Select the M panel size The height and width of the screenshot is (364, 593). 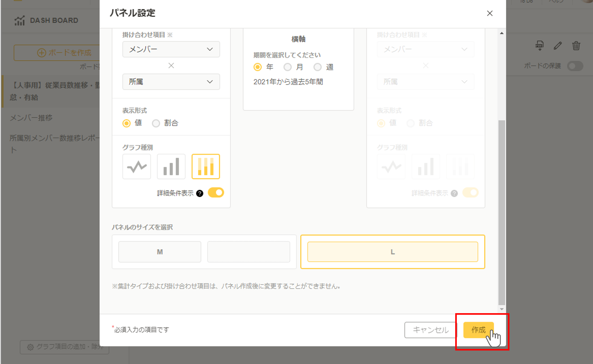[x=160, y=252]
